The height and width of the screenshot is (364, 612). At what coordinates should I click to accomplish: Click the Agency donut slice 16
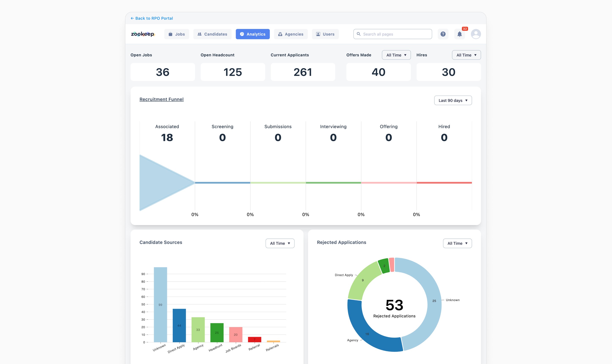pyautogui.click(x=367, y=334)
